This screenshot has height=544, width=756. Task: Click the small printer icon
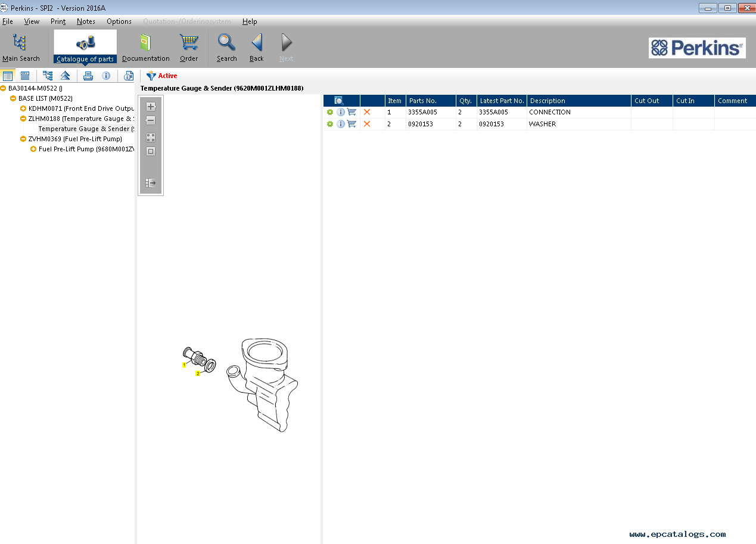point(88,76)
